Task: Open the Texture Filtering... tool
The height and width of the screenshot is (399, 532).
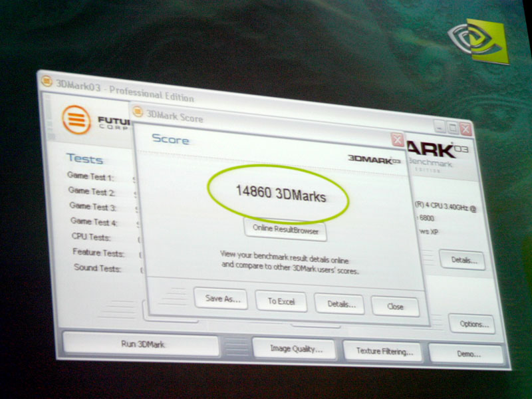Action: pos(384,350)
